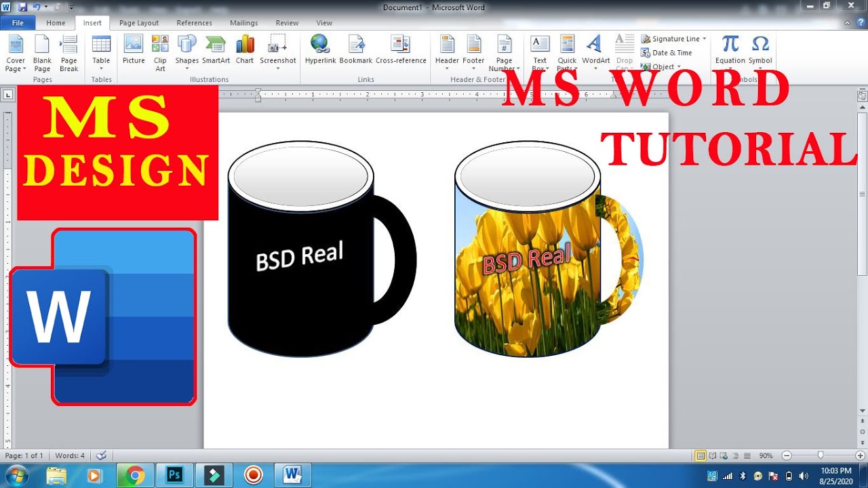Insert a Cross-reference
Image resolution: width=868 pixels, height=488 pixels.
click(x=401, y=51)
